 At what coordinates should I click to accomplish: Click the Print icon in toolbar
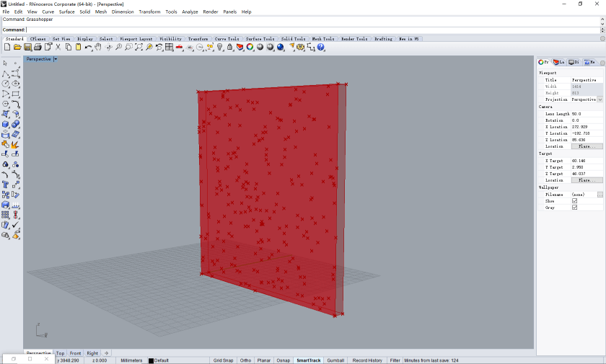pos(38,47)
